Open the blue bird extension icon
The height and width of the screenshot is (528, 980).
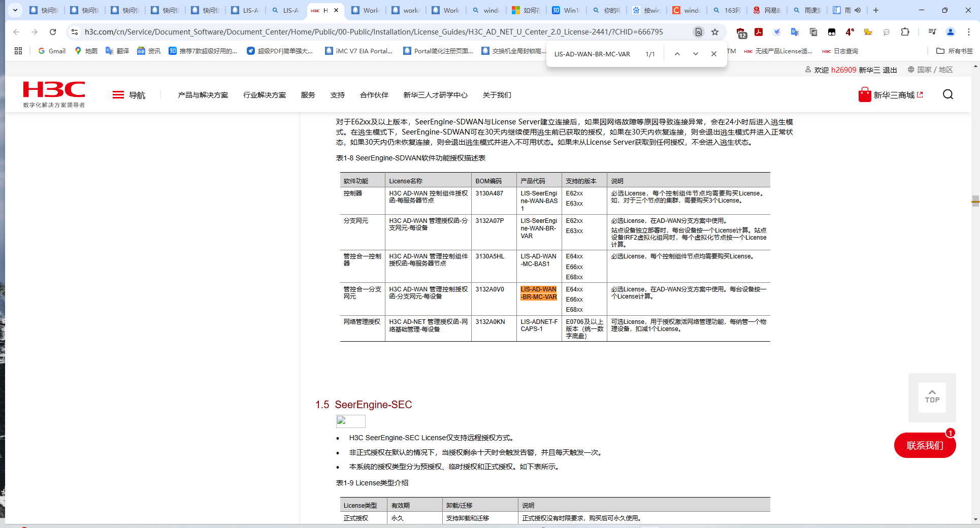[x=777, y=32]
